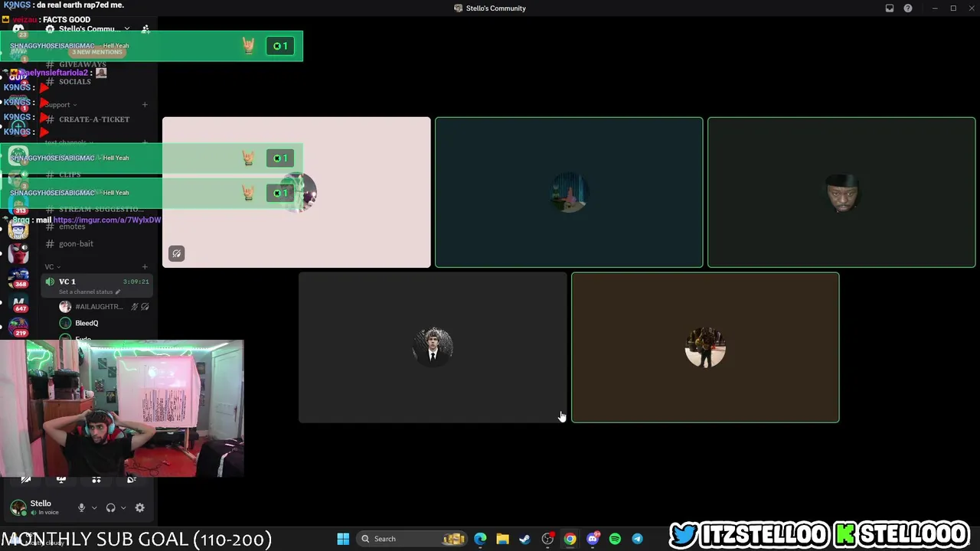
Task: Click BleedQ in voice channel list
Action: tap(87, 323)
